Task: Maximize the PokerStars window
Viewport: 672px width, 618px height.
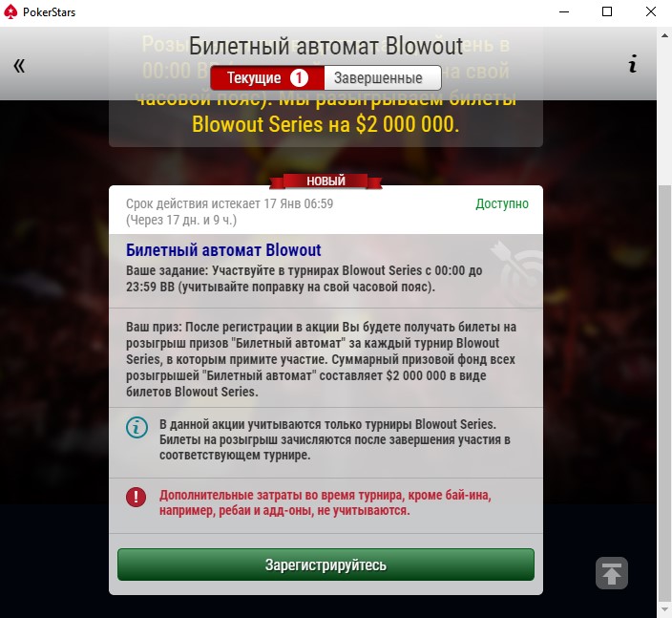Action: (x=607, y=11)
